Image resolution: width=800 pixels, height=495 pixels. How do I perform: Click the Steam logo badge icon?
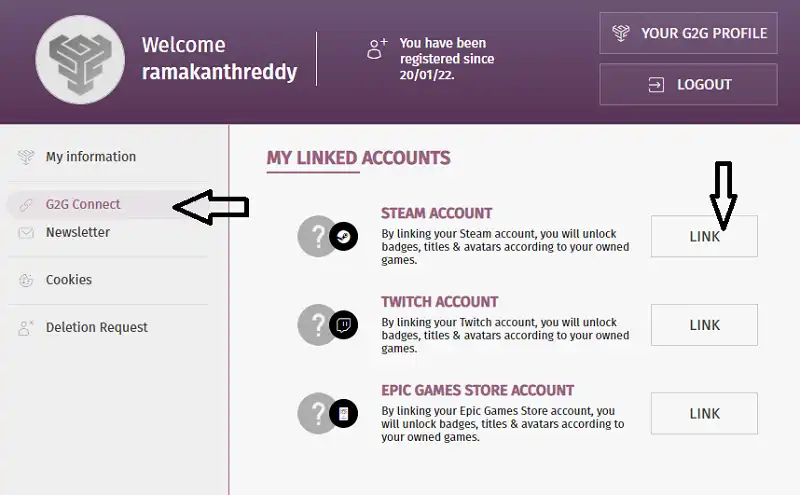pos(344,237)
